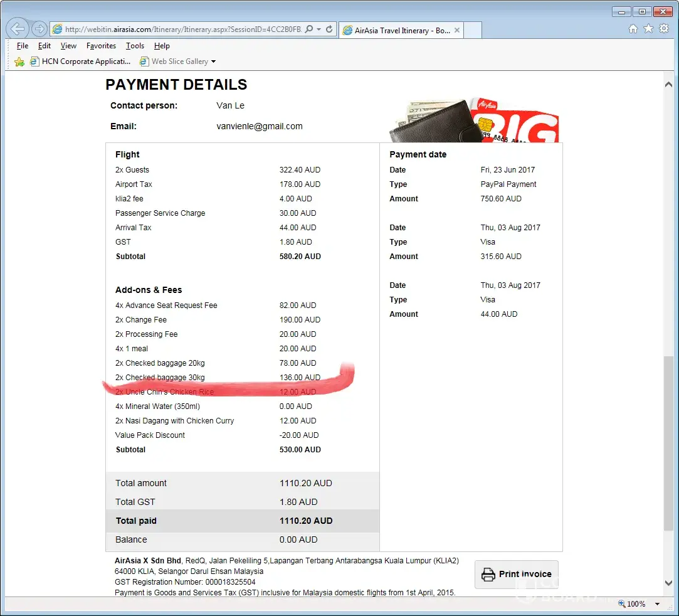
Task: Click 4x Mineral Water (350ml) label
Action: pos(157,406)
